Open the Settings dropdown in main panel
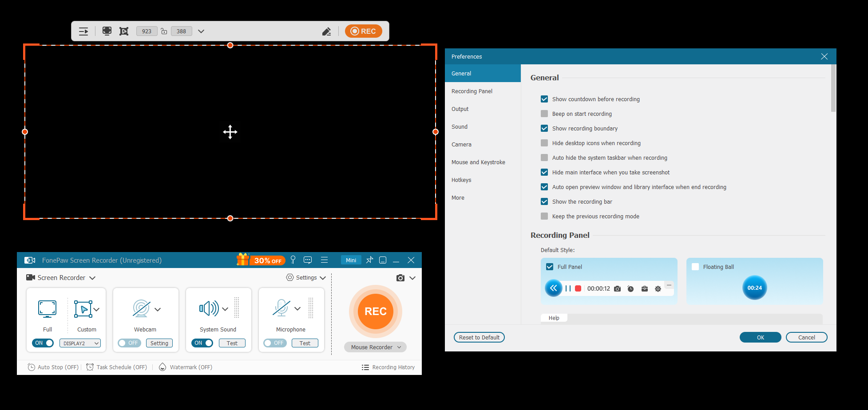 (x=306, y=278)
